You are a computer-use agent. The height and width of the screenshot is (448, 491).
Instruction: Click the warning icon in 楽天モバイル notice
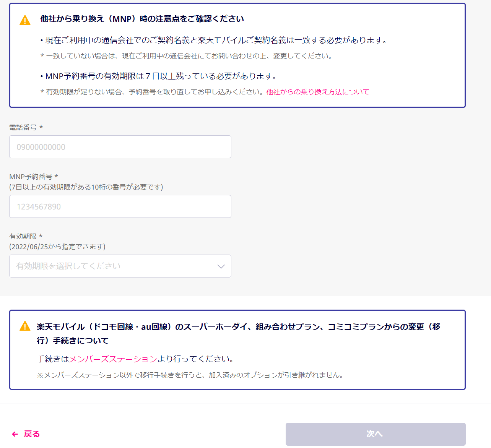tap(25, 326)
